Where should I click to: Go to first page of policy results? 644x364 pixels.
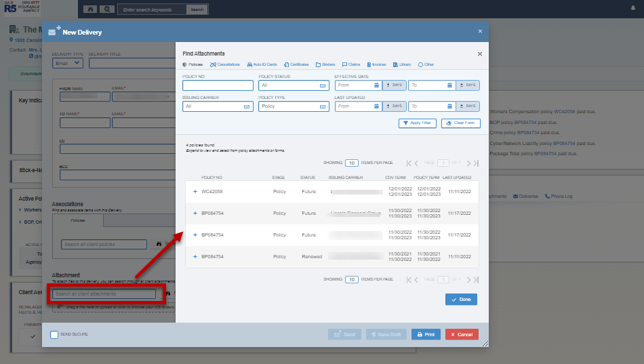point(409,163)
